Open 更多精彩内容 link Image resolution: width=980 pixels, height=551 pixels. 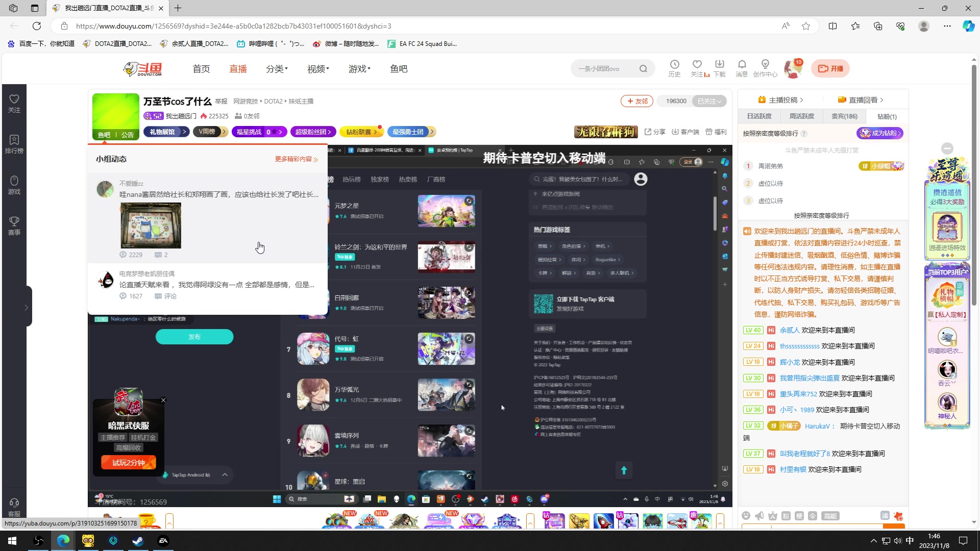coord(296,159)
